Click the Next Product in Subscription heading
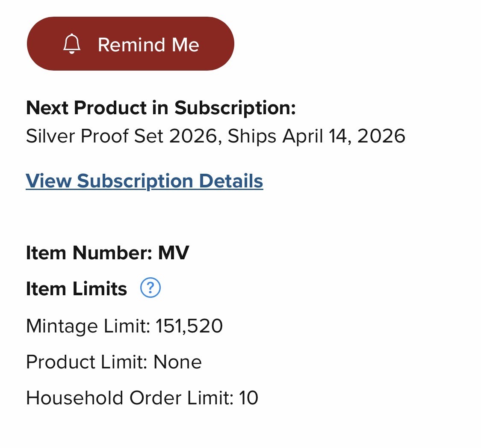The height and width of the screenshot is (448, 481). [x=161, y=108]
